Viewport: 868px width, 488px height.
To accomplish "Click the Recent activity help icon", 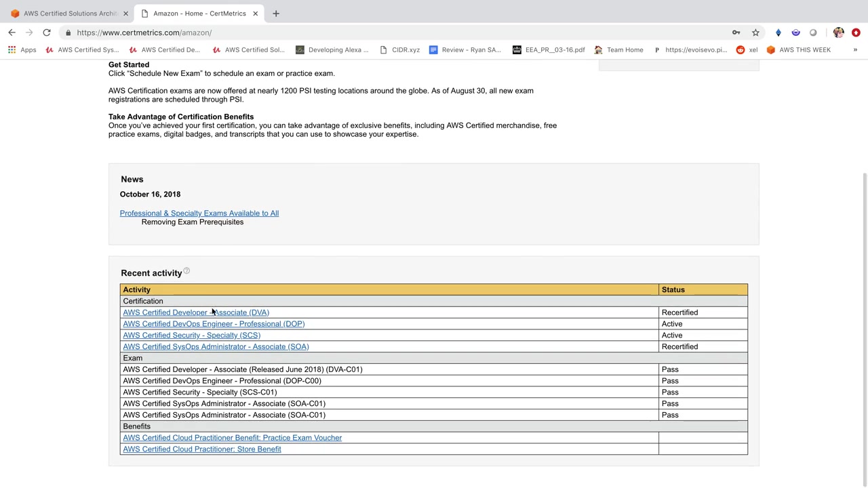I will point(186,271).
